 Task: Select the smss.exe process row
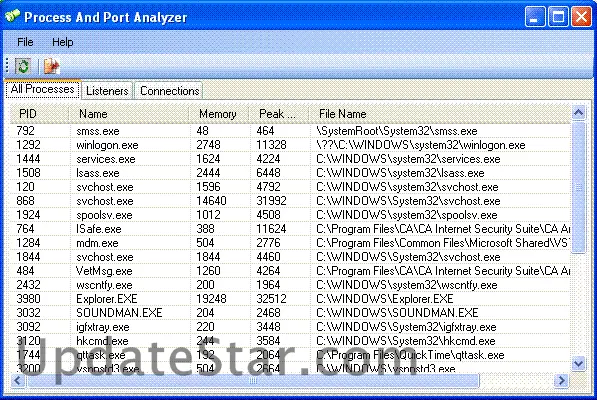tap(290, 131)
